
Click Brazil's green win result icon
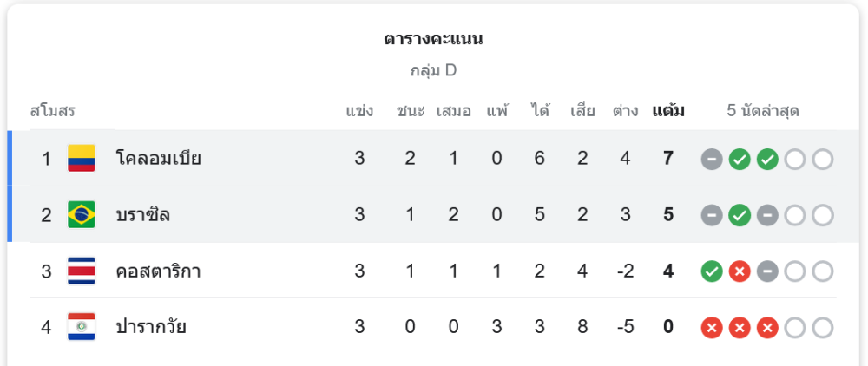pos(740,215)
